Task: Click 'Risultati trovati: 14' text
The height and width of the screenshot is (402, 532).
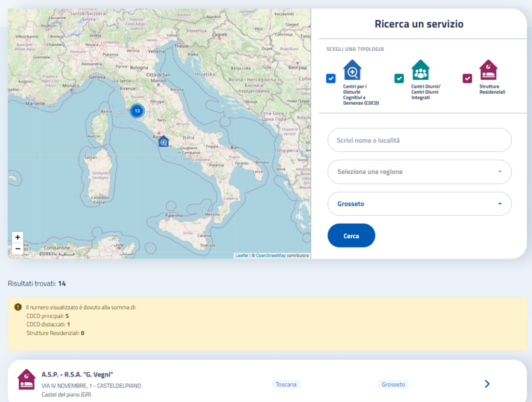Action: [37, 283]
